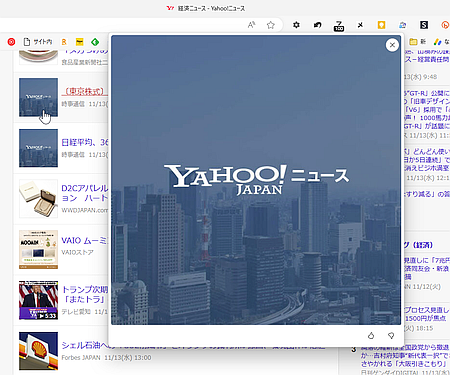
Task: Open the 新 bookmark folder
Action: click(x=418, y=42)
